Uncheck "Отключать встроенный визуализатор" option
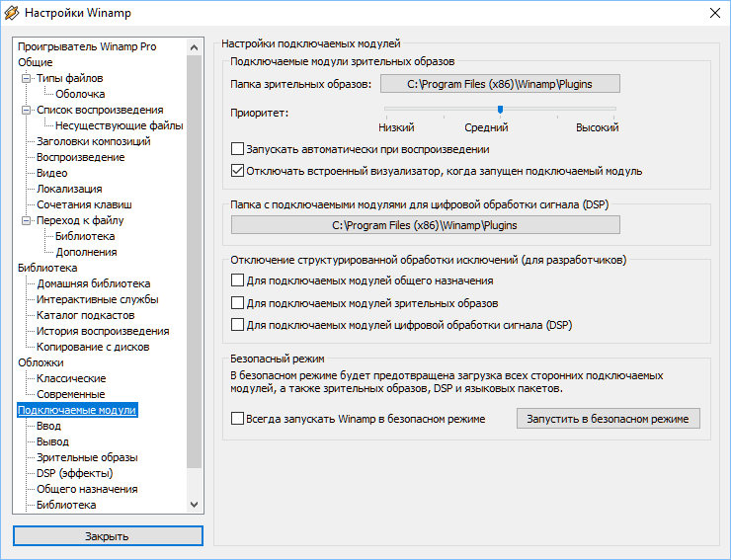The image size is (731, 560). tap(237, 170)
